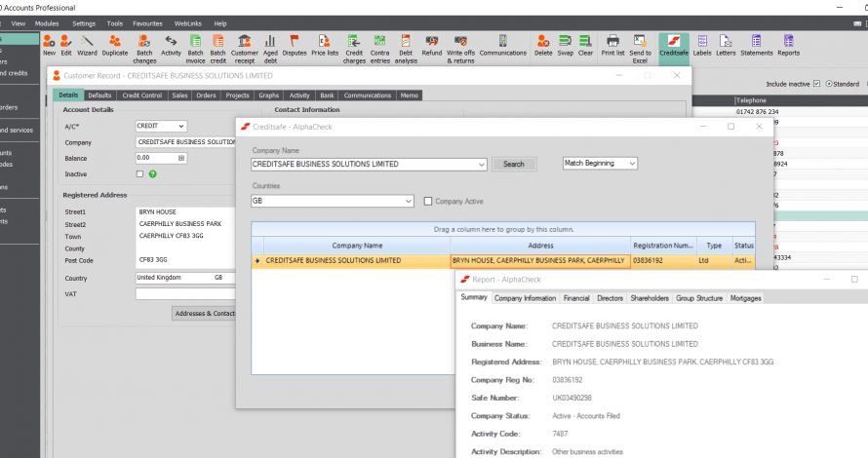Open the Favourites menu
868x458 pixels.
(x=147, y=23)
